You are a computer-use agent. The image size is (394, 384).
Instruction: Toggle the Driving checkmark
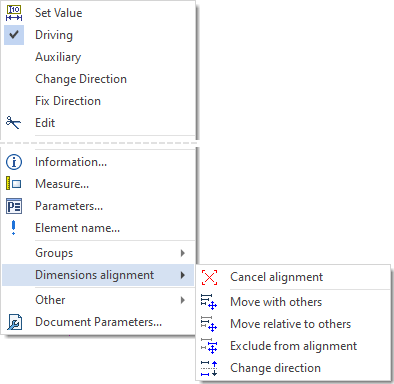tap(14, 35)
